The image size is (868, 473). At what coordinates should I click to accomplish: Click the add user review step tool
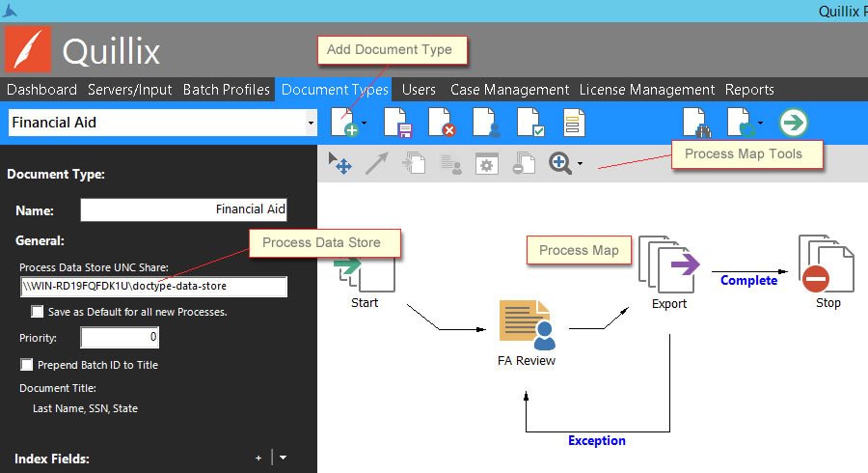(451, 164)
